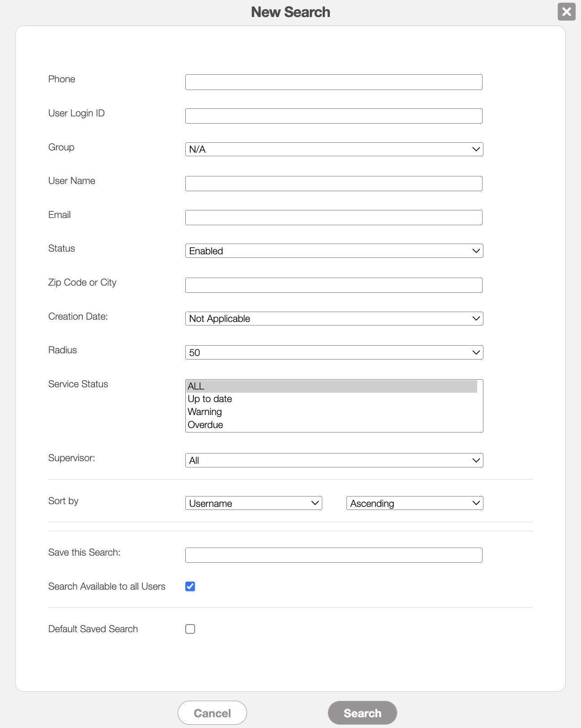
Task: Click into the User Login ID field
Action: (x=334, y=116)
